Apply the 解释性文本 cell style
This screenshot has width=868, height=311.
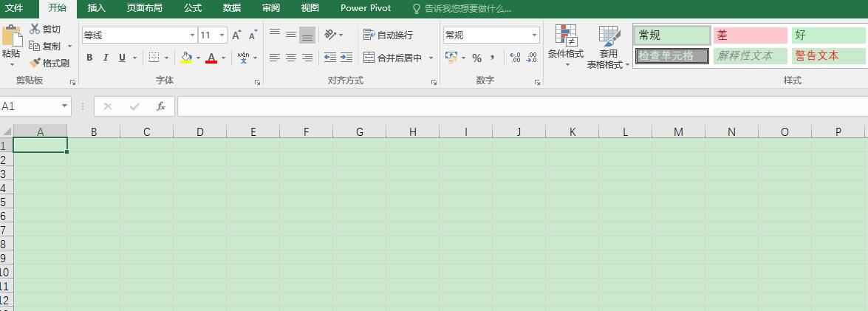pos(750,56)
